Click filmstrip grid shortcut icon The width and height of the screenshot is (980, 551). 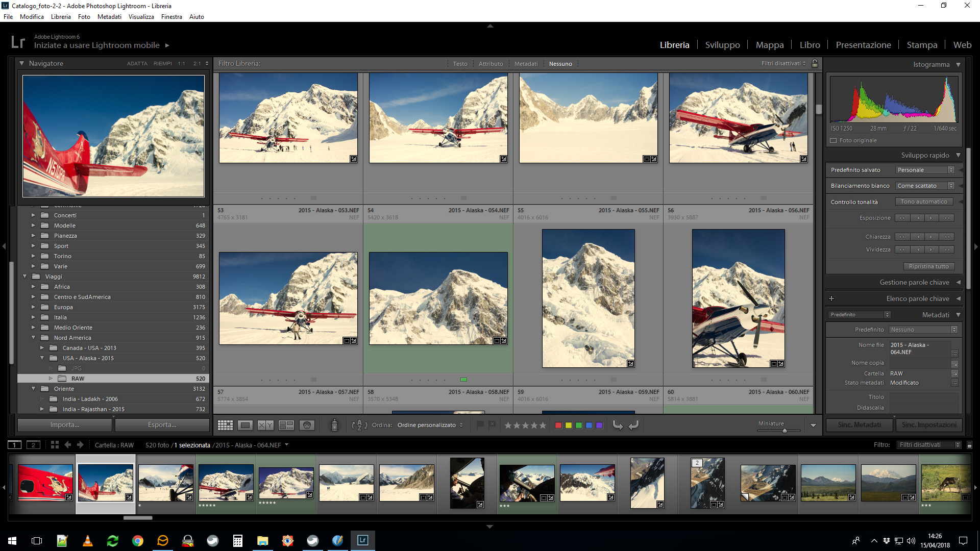(55, 445)
